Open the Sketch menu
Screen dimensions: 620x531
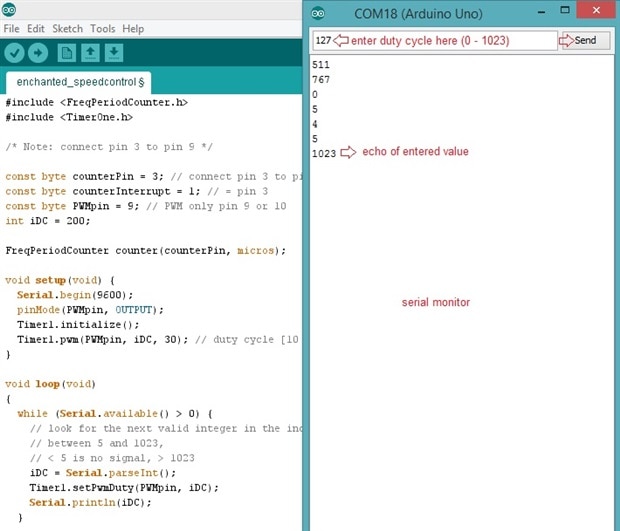68,28
